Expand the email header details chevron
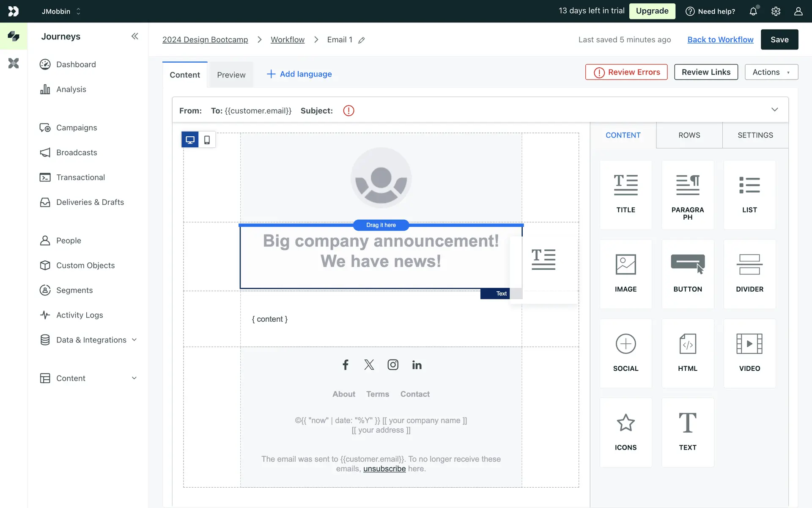The width and height of the screenshot is (812, 508). [x=774, y=110]
